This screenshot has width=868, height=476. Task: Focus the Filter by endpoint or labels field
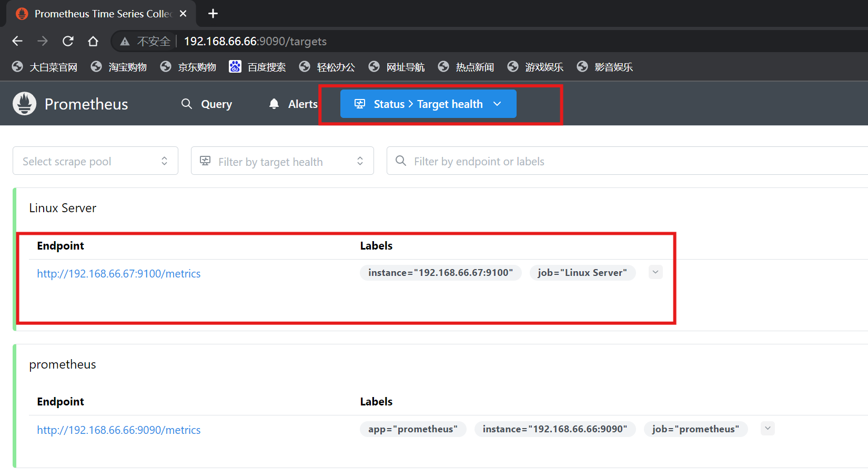(627, 161)
